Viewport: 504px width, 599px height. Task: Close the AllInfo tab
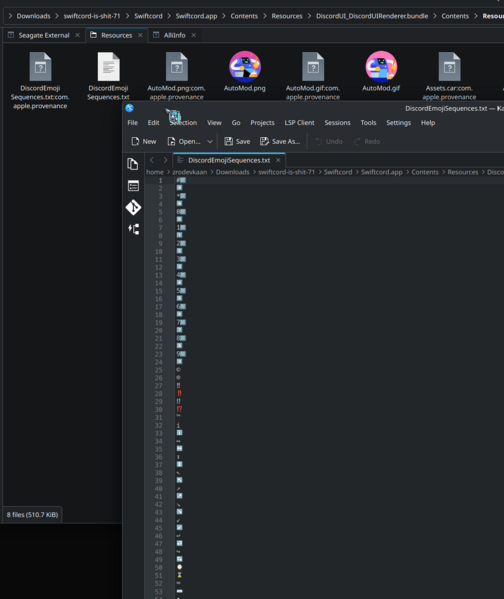(x=194, y=35)
